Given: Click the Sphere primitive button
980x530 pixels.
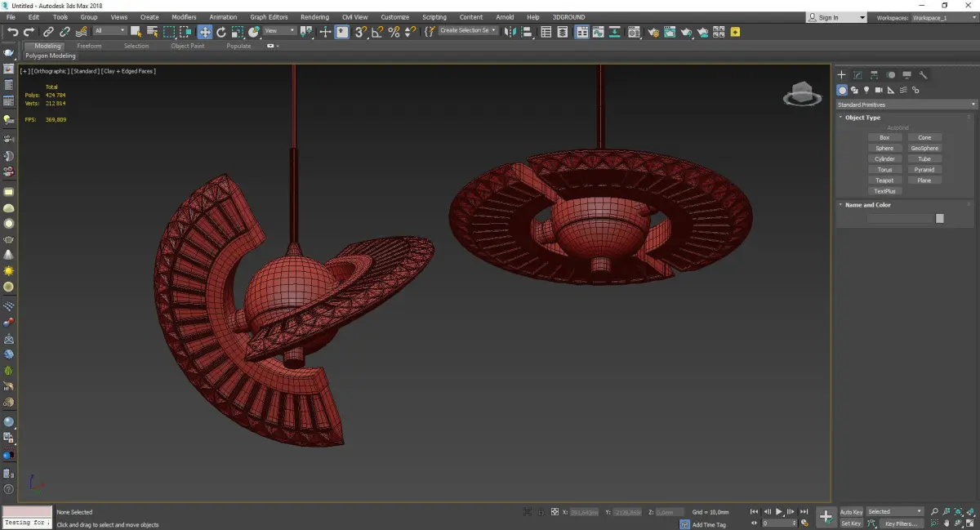Looking at the screenshot, I should [884, 148].
